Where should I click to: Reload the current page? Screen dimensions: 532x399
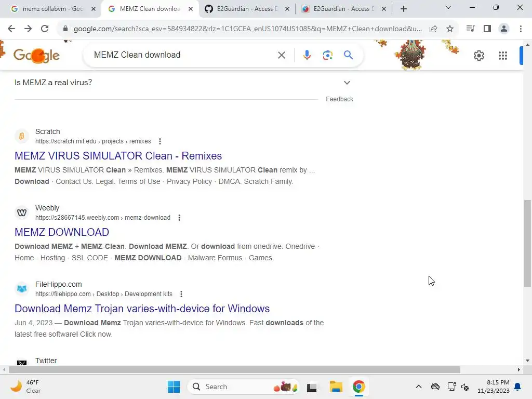point(45,29)
